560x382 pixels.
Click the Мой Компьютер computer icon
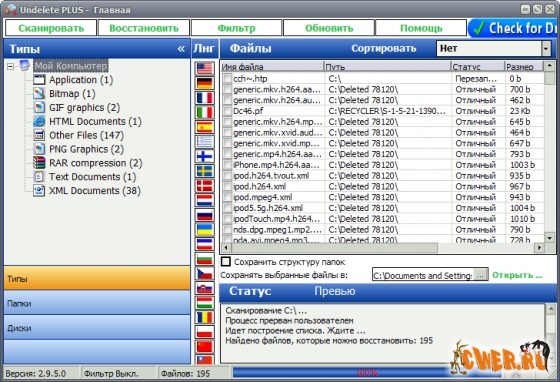[24, 65]
